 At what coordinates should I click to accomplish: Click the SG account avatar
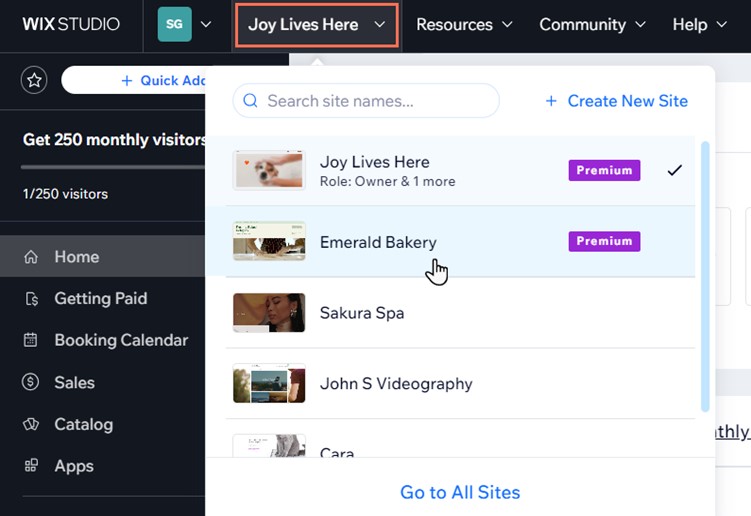(x=174, y=24)
